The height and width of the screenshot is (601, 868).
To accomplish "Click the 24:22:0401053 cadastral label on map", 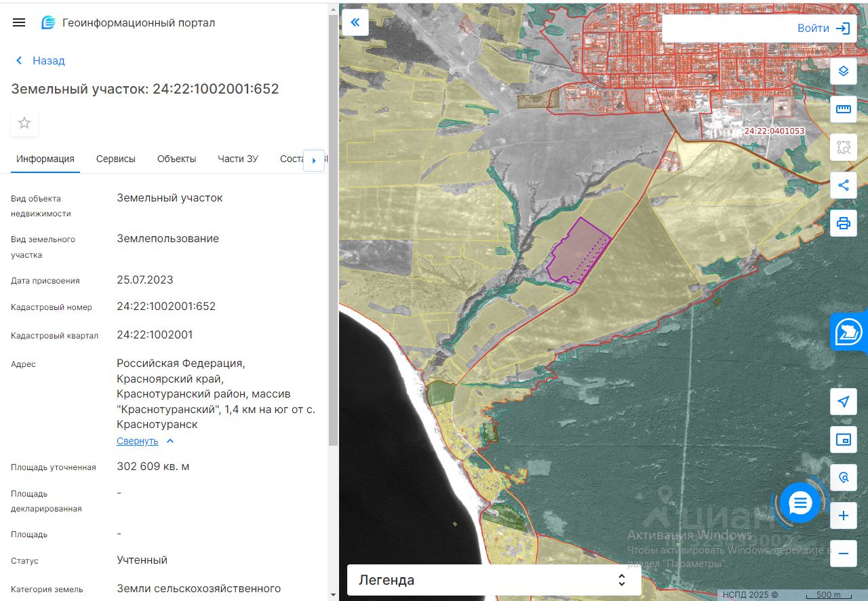I will pyautogui.click(x=774, y=131).
